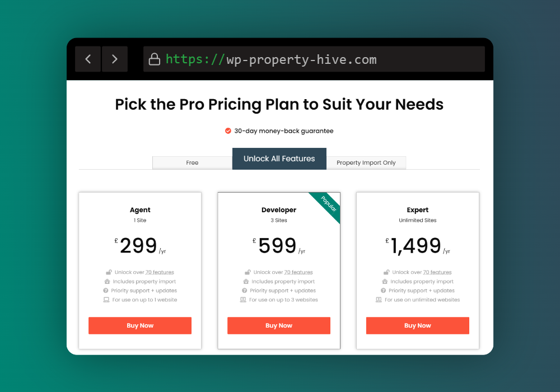Image resolution: width=560 pixels, height=392 pixels.
Task: Open '70 features' link in Developer plan
Action: [x=298, y=272]
